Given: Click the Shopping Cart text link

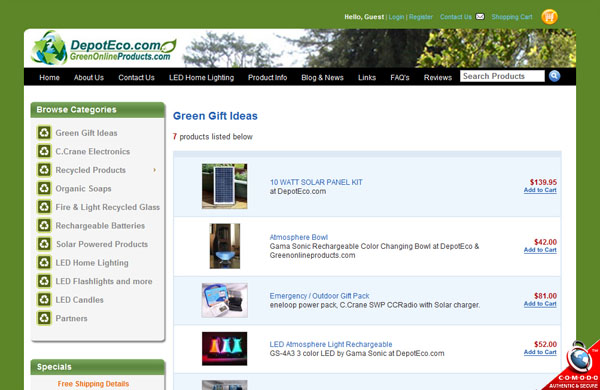Looking at the screenshot, I should coord(512,17).
